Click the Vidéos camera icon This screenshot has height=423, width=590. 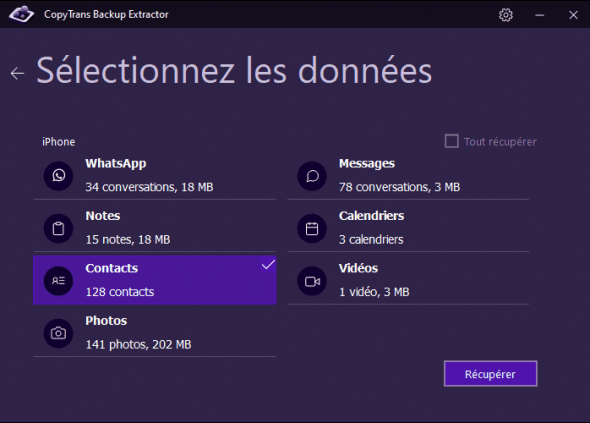click(312, 281)
